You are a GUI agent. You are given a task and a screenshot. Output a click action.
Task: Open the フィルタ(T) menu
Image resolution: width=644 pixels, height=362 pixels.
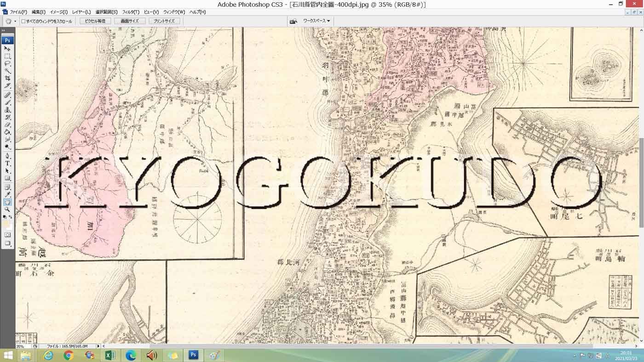click(131, 12)
